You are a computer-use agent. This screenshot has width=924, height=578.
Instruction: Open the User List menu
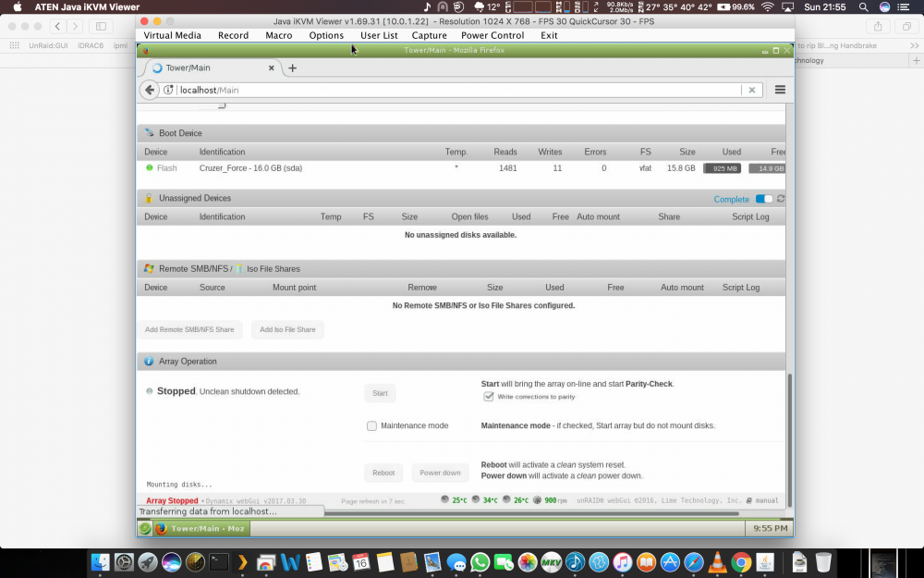coord(379,35)
